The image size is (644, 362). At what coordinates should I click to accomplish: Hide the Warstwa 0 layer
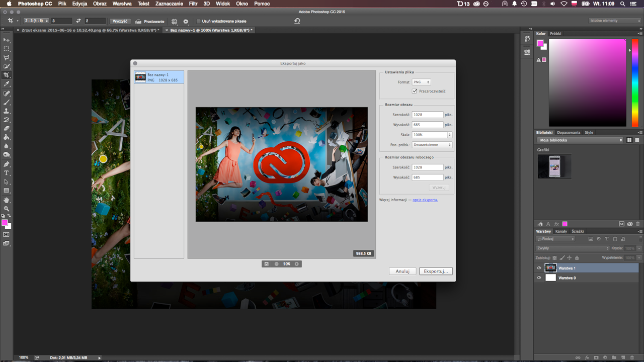[x=539, y=278]
